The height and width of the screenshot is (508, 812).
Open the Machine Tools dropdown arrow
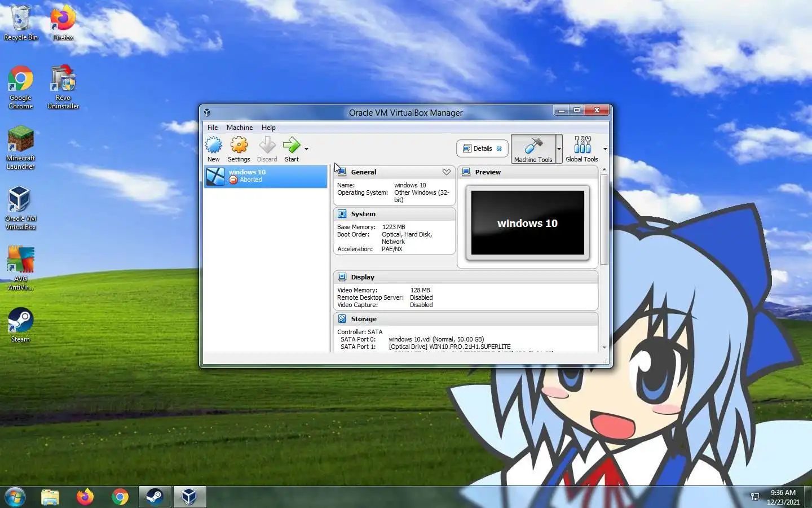coord(559,149)
